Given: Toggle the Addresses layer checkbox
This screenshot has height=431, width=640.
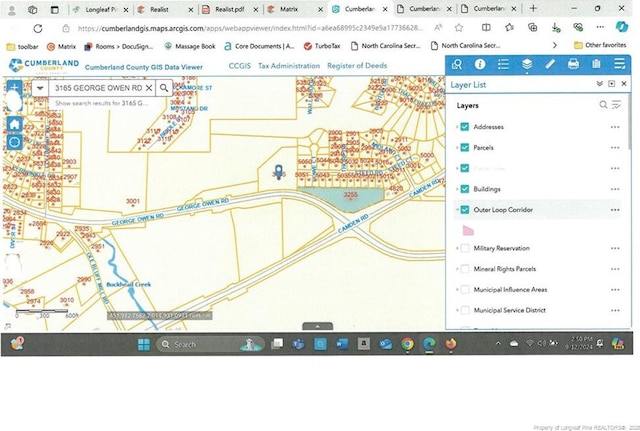Looking at the screenshot, I should pos(464,127).
